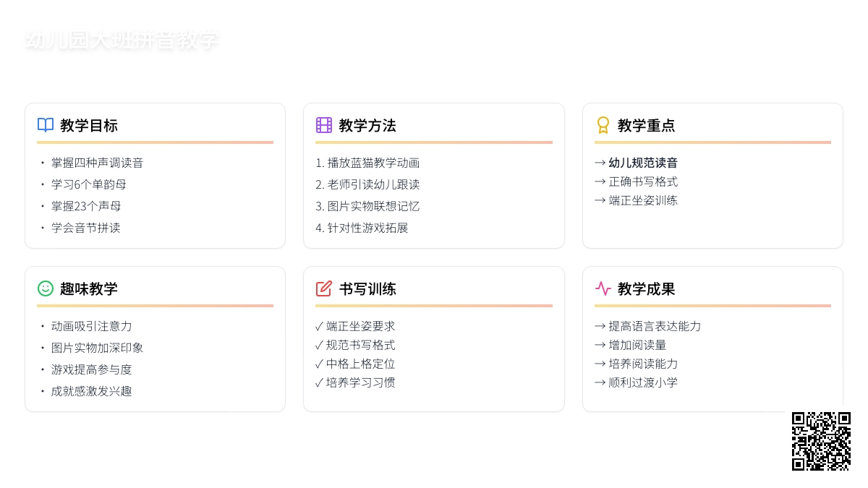868x488 pixels.
Task: Click step 2. 老师引读幼儿跟读
Action: 367,184
